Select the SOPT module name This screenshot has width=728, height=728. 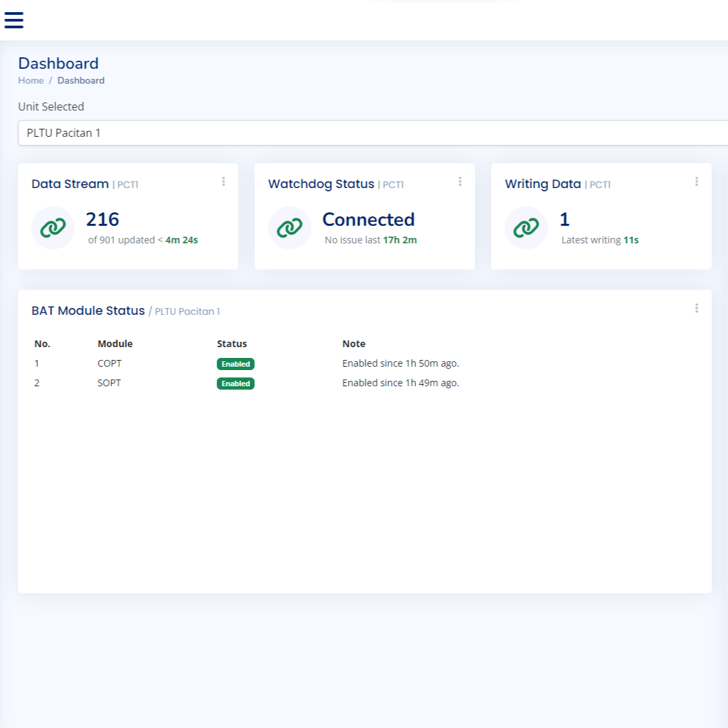pyautogui.click(x=109, y=383)
